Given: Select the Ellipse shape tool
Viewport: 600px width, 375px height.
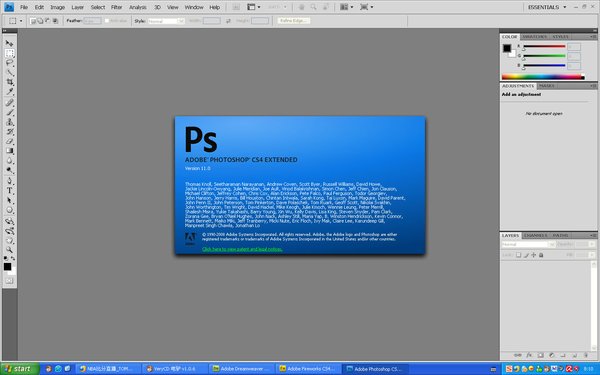Looking at the screenshot, I should click(x=10, y=210).
